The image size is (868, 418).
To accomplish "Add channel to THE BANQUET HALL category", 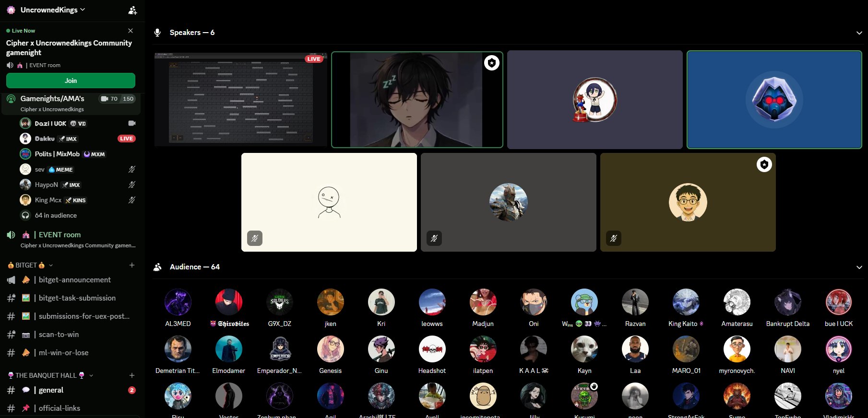I will coord(132,375).
